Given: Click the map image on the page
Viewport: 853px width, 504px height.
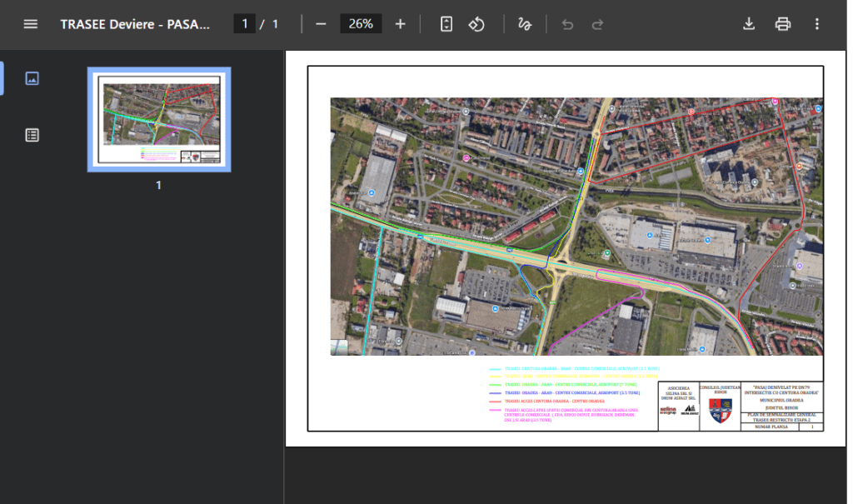Looking at the screenshot, I should coord(576,227).
